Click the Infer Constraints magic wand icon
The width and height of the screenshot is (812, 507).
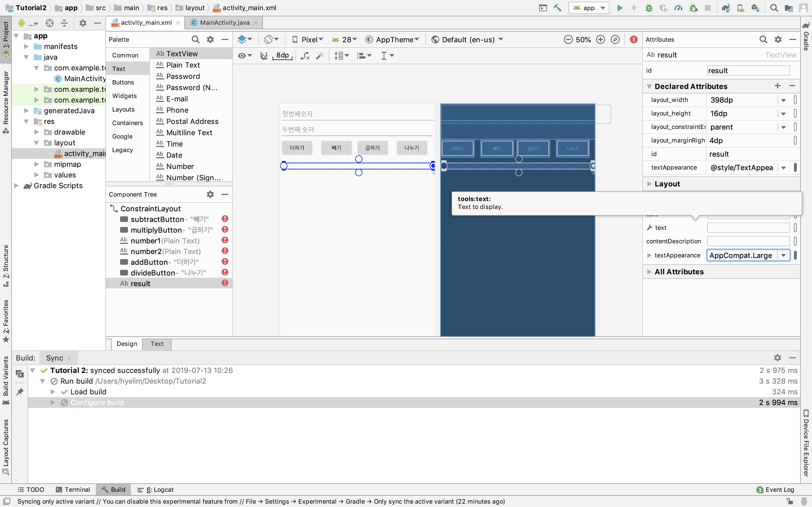click(x=320, y=56)
